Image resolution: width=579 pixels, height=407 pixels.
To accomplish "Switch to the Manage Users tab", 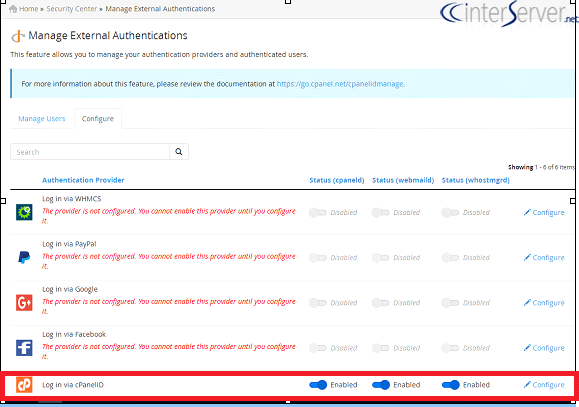I will pyautogui.click(x=42, y=119).
